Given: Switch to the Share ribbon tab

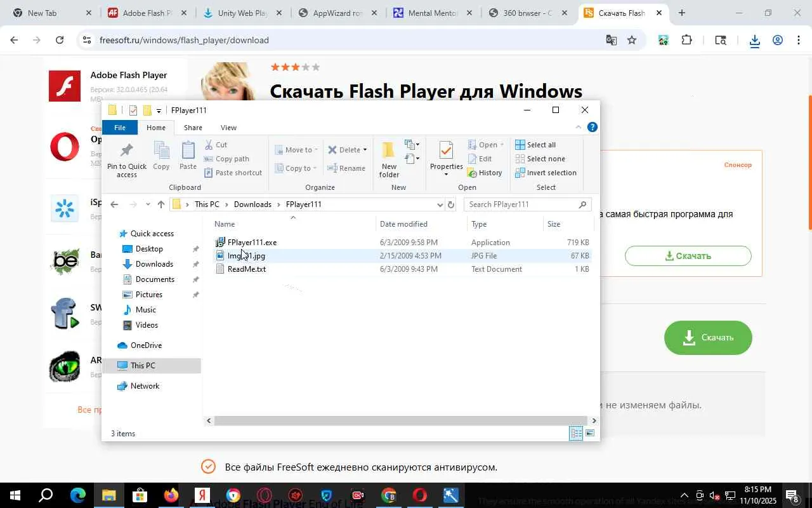Looking at the screenshot, I should point(193,128).
